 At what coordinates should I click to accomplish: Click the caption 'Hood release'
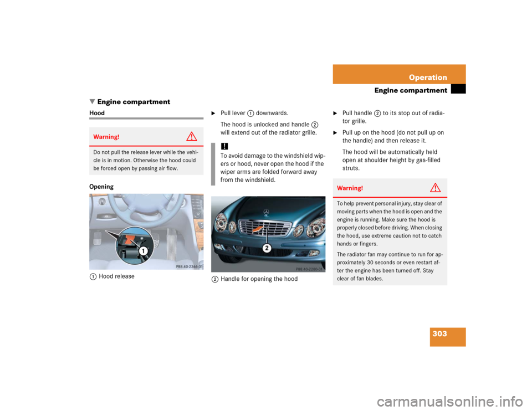tap(116, 276)
